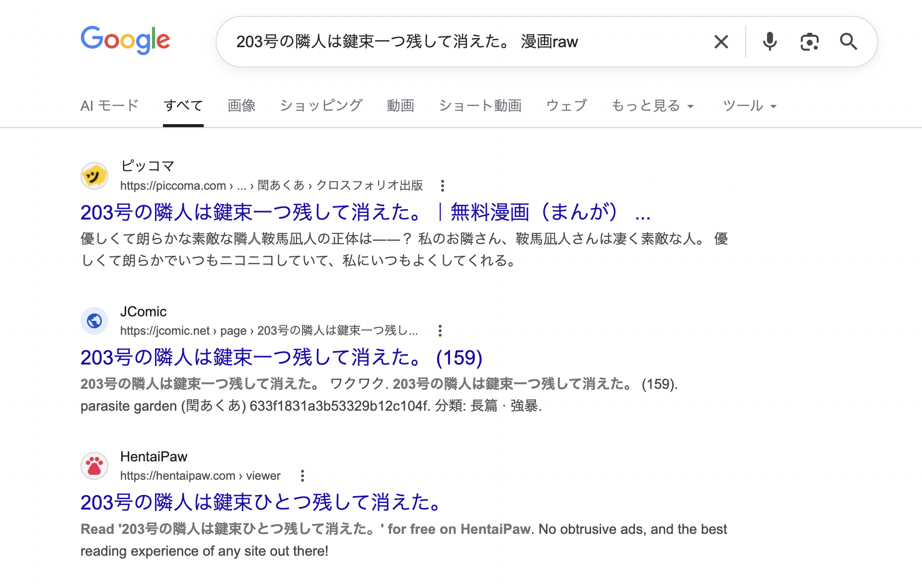Open the JComic result title ending in (159)
This screenshot has height=588, width=922.
[281, 357]
